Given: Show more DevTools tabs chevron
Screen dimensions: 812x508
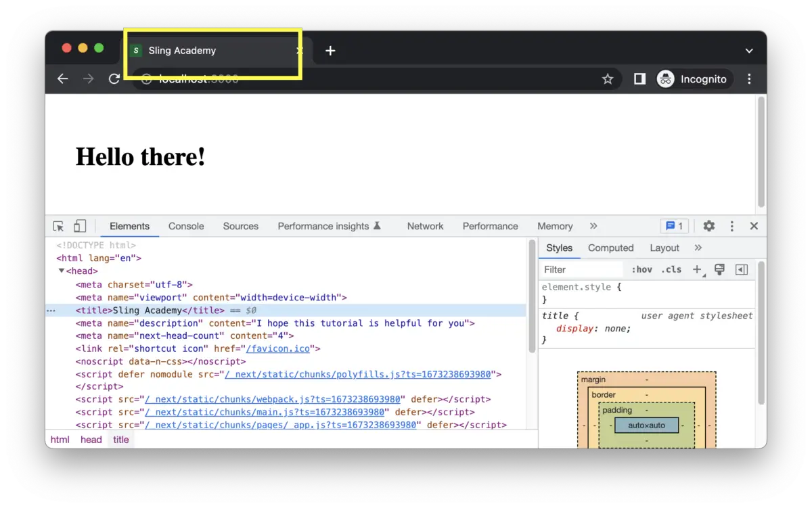Looking at the screenshot, I should (x=593, y=226).
